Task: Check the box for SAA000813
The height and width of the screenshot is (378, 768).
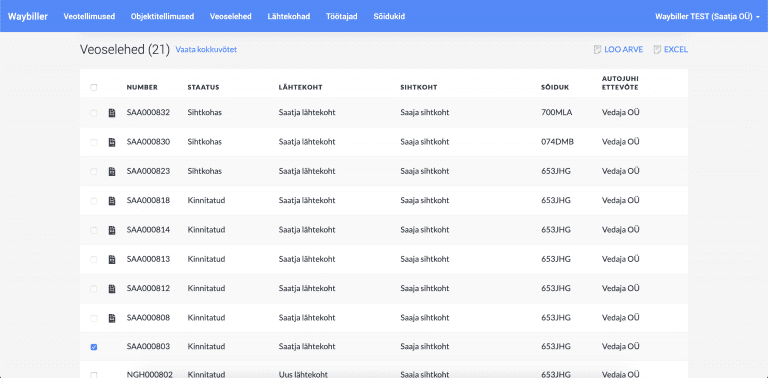Action: point(94,260)
